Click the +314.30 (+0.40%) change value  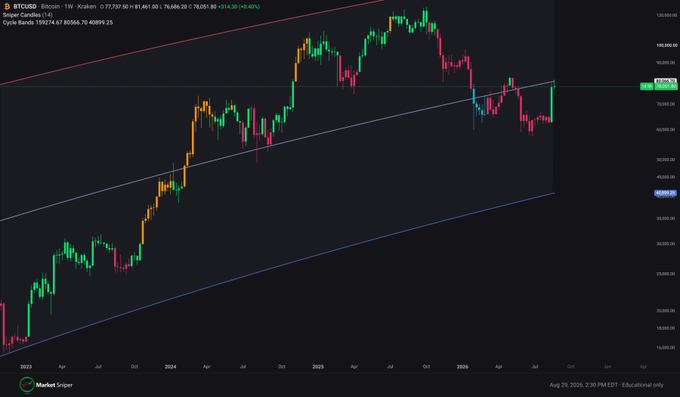click(239, 7)
